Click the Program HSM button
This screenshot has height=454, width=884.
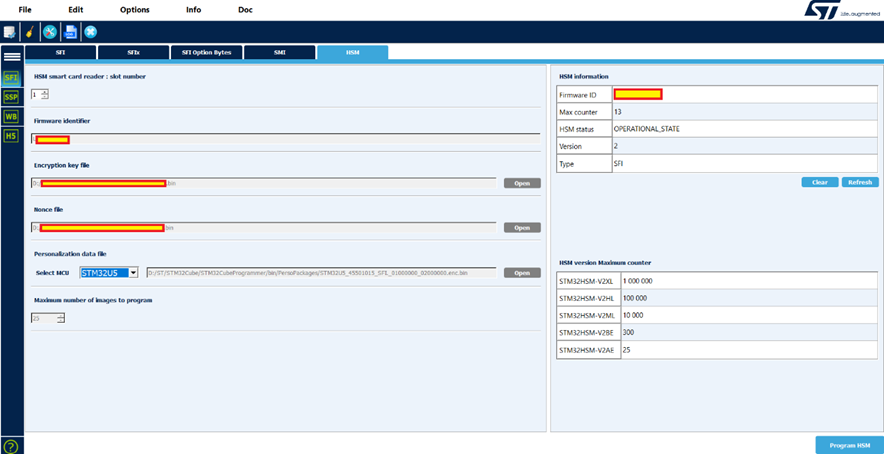point(849,445)
